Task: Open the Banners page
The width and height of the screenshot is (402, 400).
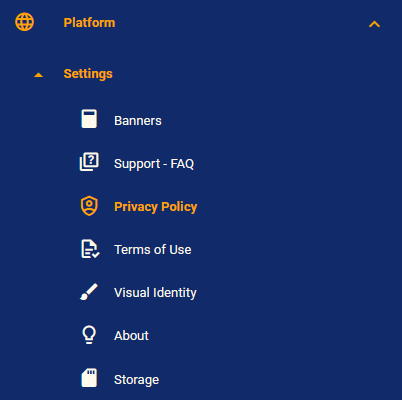Action: pyautogui.click(x=138, y=121)
